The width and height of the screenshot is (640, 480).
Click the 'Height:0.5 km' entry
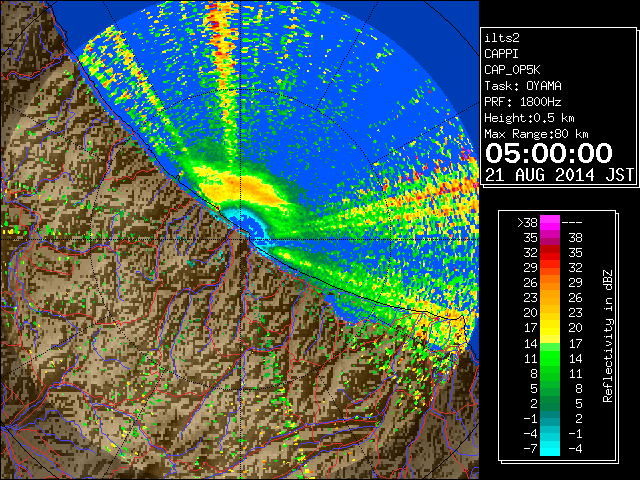tap(529, 118)
